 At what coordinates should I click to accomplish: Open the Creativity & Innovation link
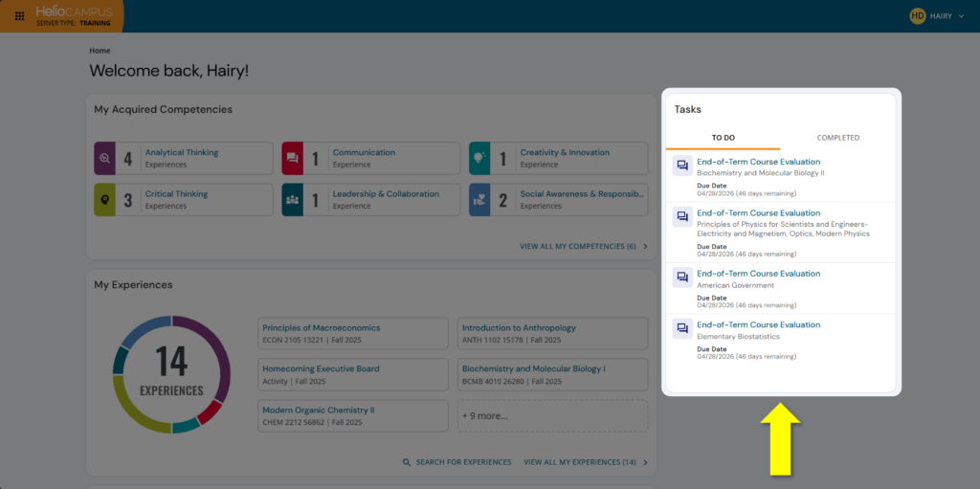click(x=565, y=152)
